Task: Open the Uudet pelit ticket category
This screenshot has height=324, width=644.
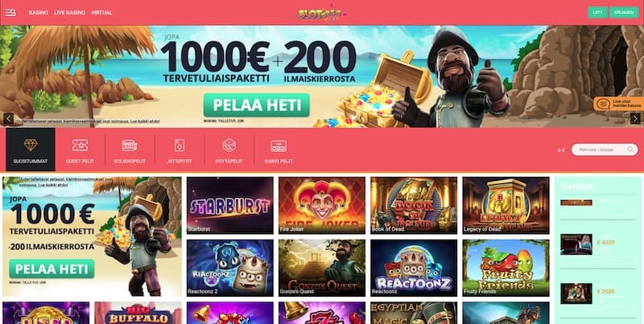Action: (80, 150)
